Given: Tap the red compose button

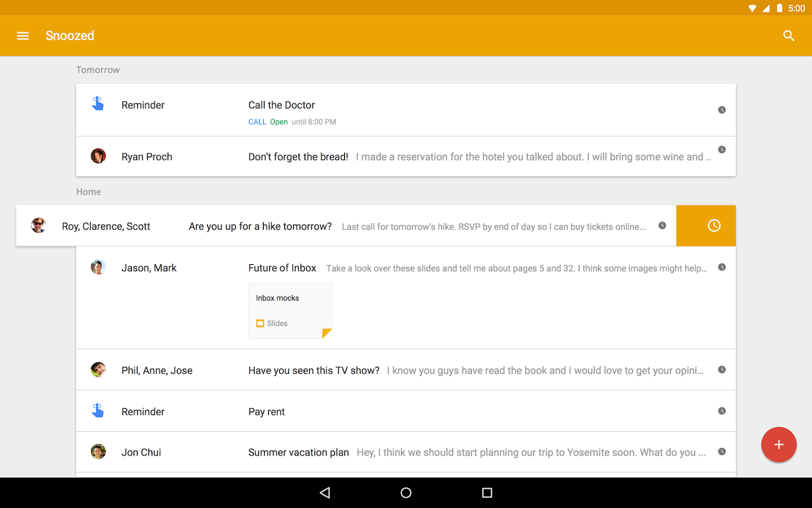Looking at the screenshot, I should coord(779,445).
